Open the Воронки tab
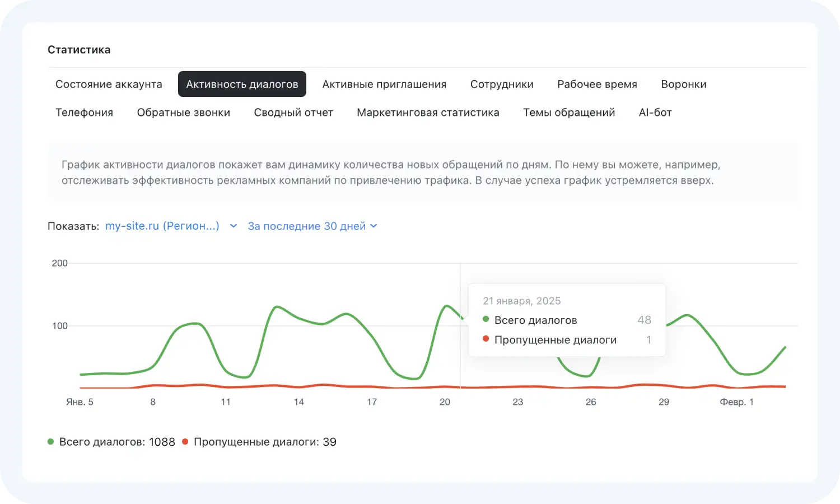This screenshot has width=840, height=504. [x=683, y=84]
